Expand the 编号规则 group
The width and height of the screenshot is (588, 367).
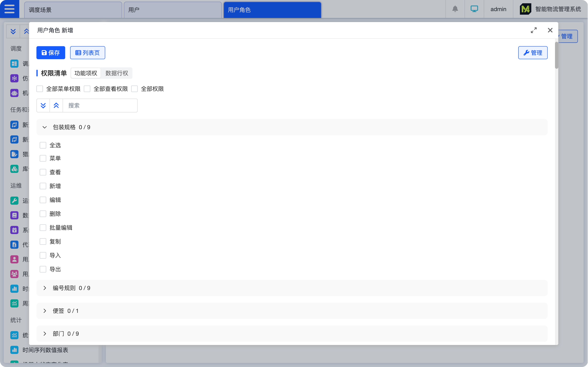click(45, 288)
